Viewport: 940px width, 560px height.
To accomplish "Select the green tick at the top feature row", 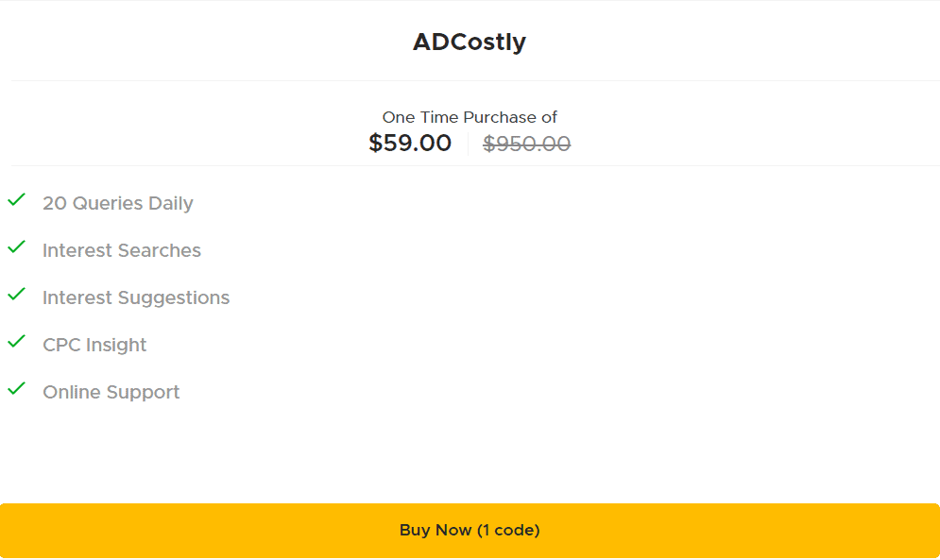I will point(15,200).
